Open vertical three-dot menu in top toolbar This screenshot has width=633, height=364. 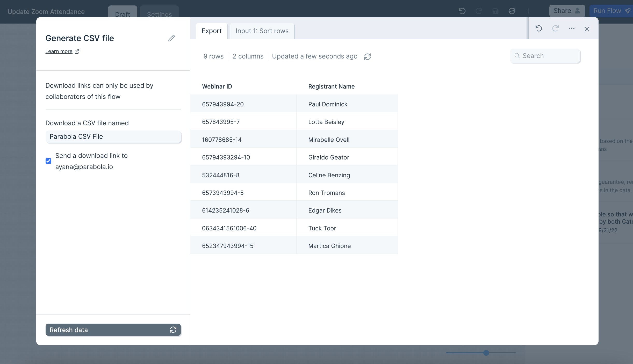[x=528, y=11]
